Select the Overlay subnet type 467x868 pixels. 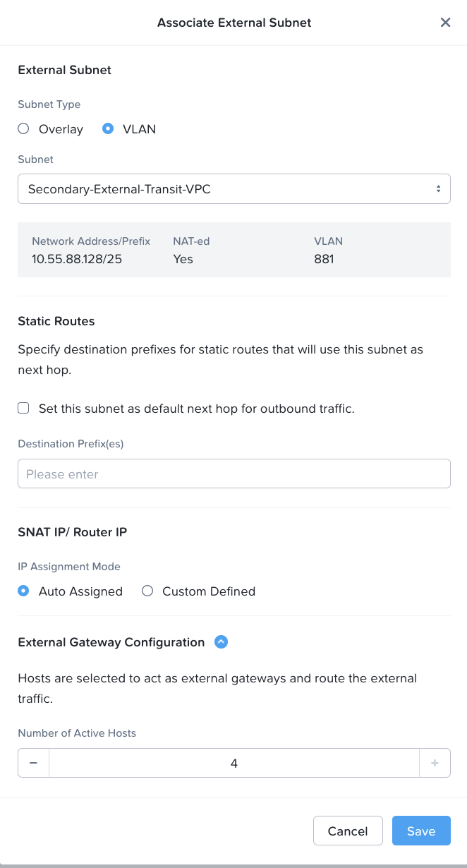point(24,129)
